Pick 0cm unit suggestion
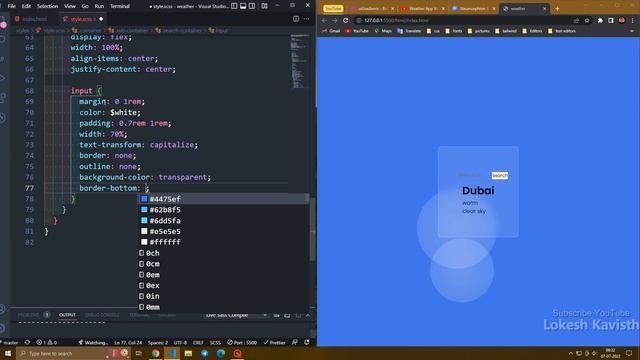Image resolution: width=640 pixels, height=360 pixels. point(223,264)
